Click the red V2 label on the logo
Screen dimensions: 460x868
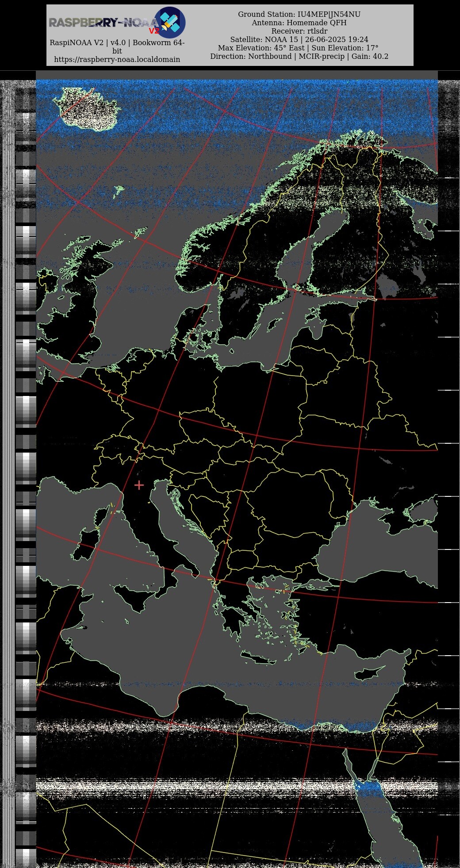tap(153, 31)
